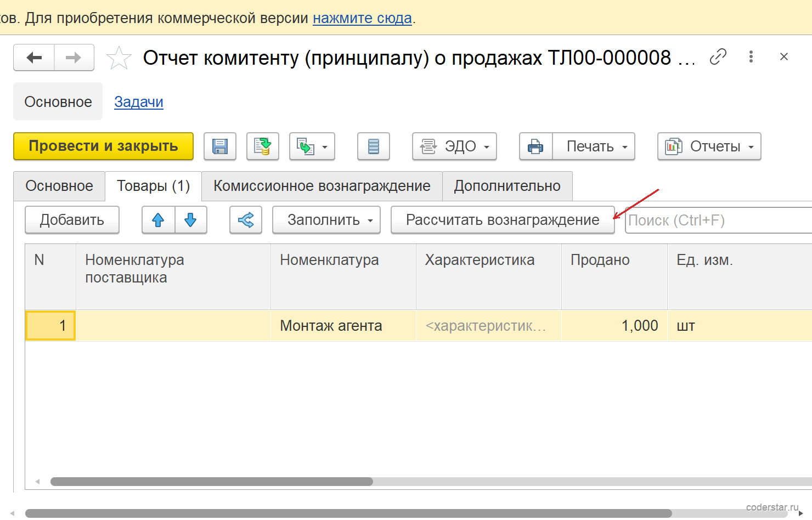Expand the Печать dropdown arrow

pyautogui.click(x=624, y=147)
